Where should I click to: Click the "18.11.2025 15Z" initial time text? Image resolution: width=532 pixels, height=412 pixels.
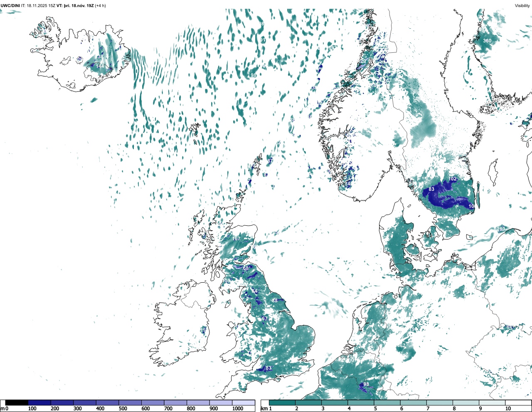(x=41, y=6)
